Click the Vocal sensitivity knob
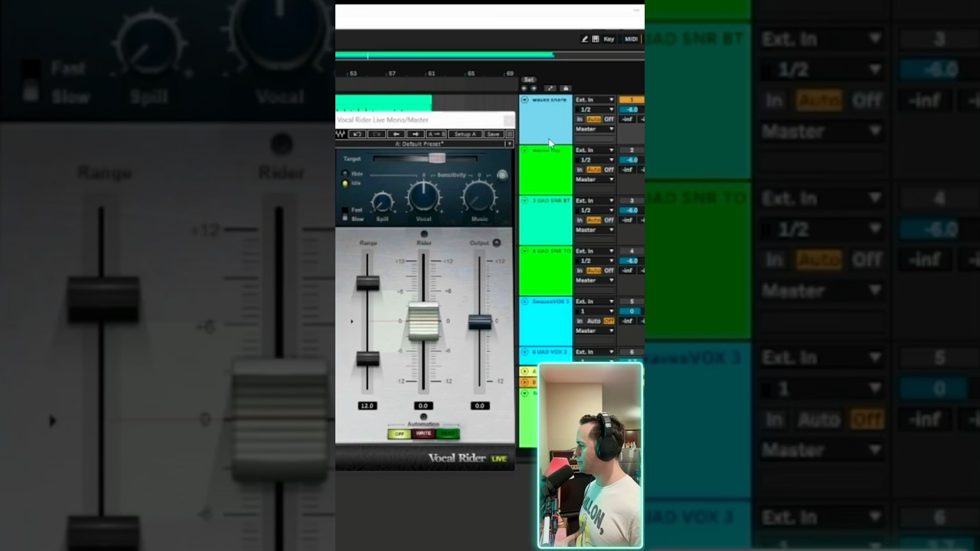980x551 pixels. pyautogui.click(x=423, y=197)
